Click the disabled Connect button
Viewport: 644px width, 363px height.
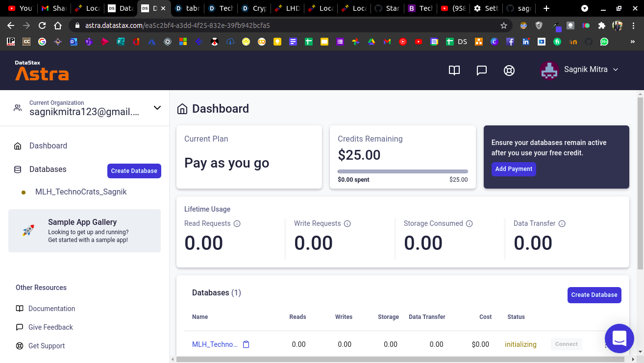pyautogui.click(x=567, y=344)
